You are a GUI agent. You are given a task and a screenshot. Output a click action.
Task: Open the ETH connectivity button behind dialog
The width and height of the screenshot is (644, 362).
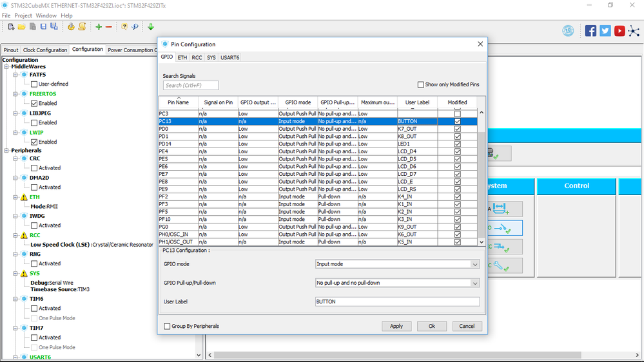(x=499, y=153)
